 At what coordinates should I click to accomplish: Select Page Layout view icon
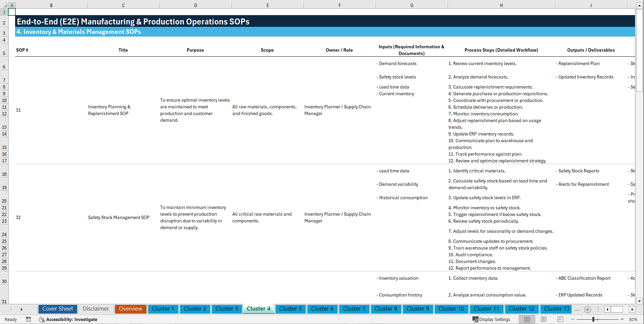pos(543,319)
